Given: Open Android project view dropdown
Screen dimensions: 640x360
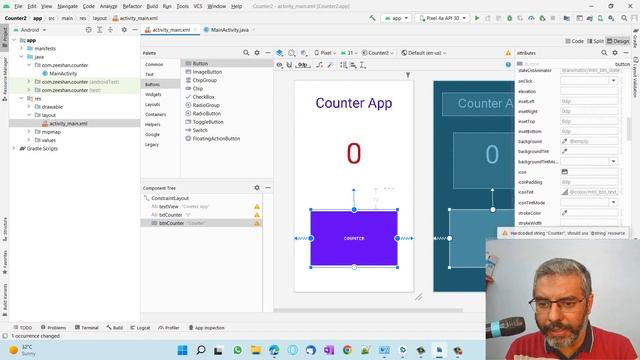Looking at the screenshot, I should (x=30, y=30).
